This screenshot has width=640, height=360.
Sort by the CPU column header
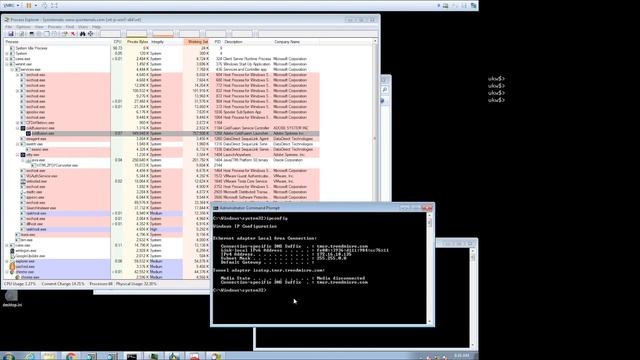coord(118,42)
